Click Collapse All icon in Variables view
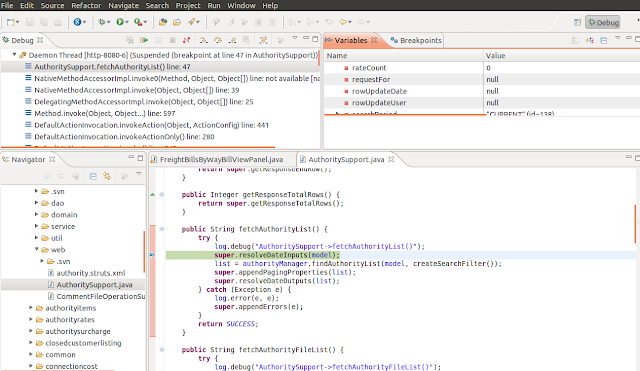This screenshot has width=640, height=371. [x=604, y=40]
